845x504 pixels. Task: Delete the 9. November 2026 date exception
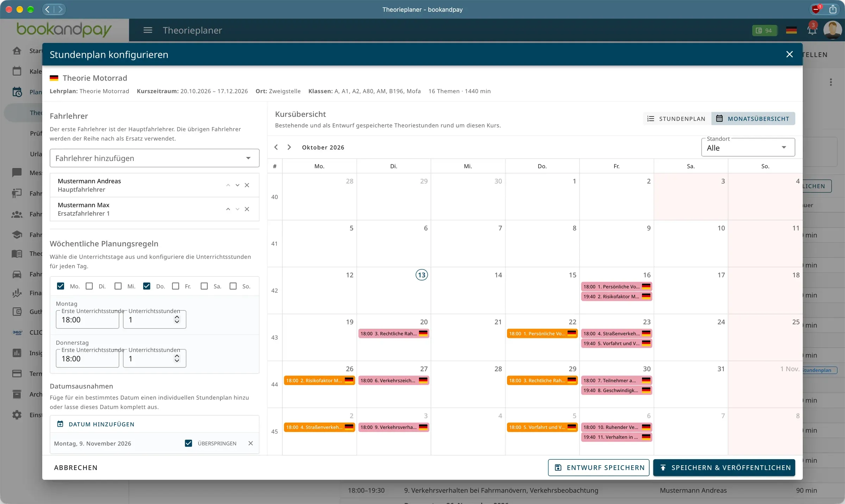(251, 443)
